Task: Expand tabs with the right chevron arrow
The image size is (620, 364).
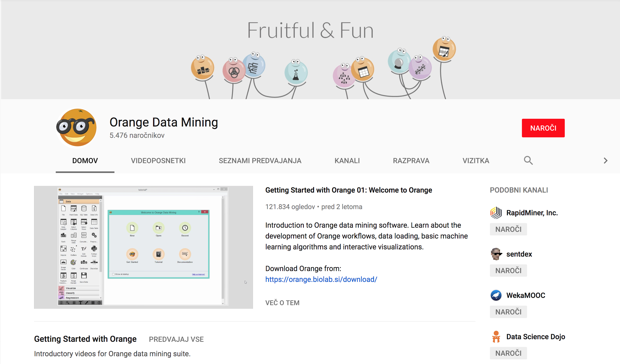Action: 606,161
